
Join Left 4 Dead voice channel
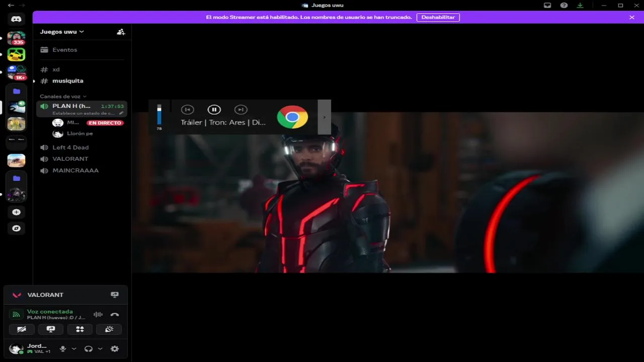pyautogui.click(x=82, y=147)
